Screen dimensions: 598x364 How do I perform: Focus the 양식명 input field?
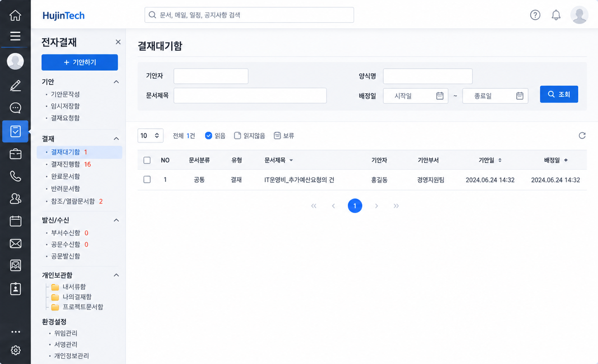point(427,76)
